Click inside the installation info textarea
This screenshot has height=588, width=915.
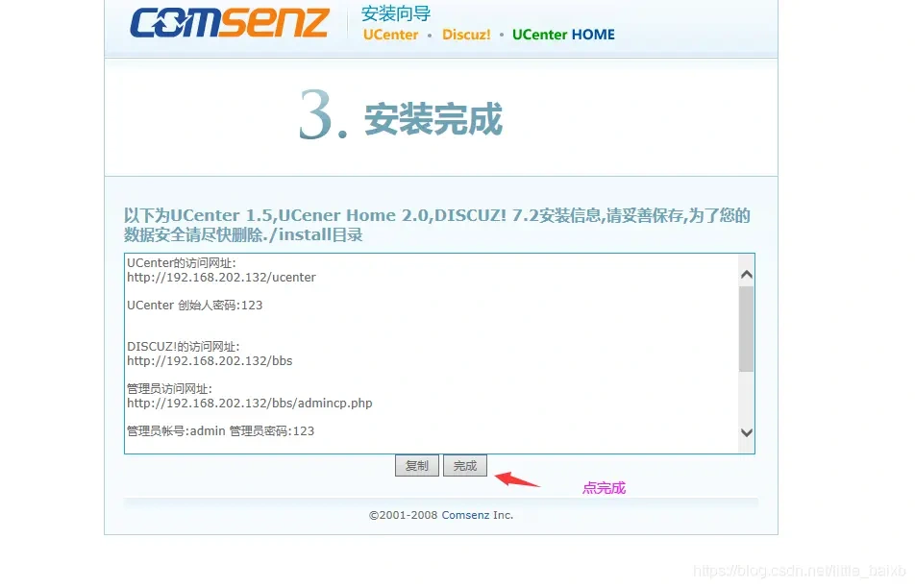point(432,354)
